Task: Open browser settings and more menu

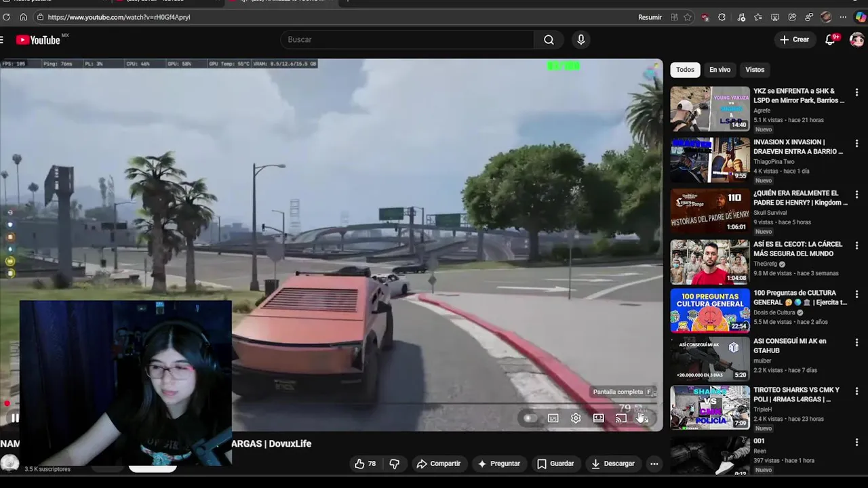Action: tap(843, 17)
